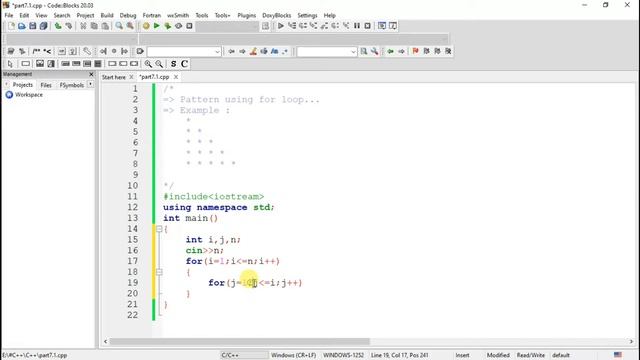This screenshot has height=360, width=640.
Task: Click the bold C toolbar icon
Action: tap(184, 64)
